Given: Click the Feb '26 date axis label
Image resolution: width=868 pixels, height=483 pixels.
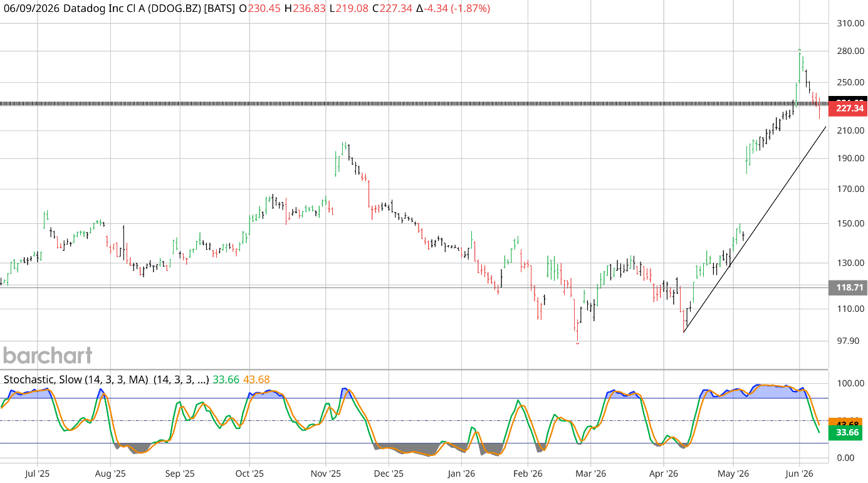Looking at the screenshot, I should point(527,474).
